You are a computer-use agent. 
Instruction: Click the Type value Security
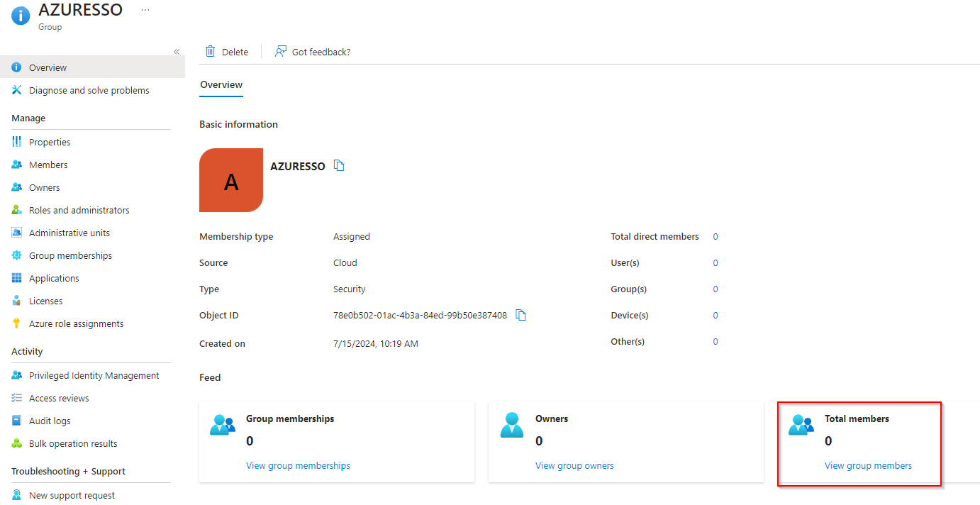tap(350, 289)
